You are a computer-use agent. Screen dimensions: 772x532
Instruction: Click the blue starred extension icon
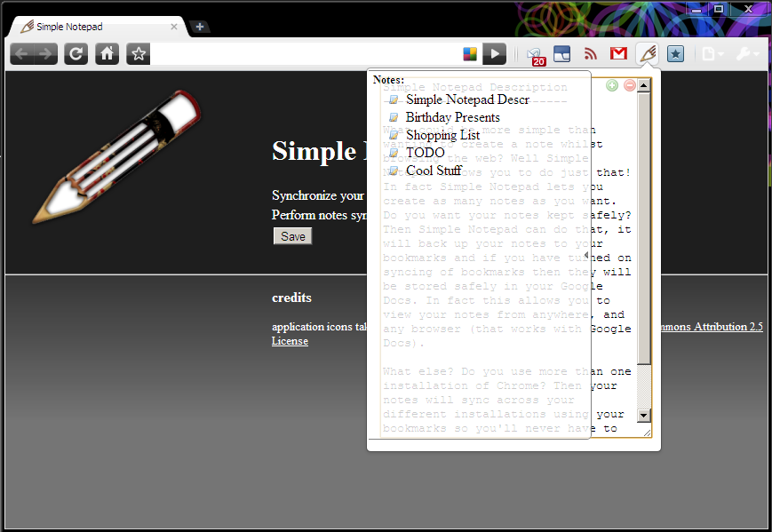coord(675,53)
